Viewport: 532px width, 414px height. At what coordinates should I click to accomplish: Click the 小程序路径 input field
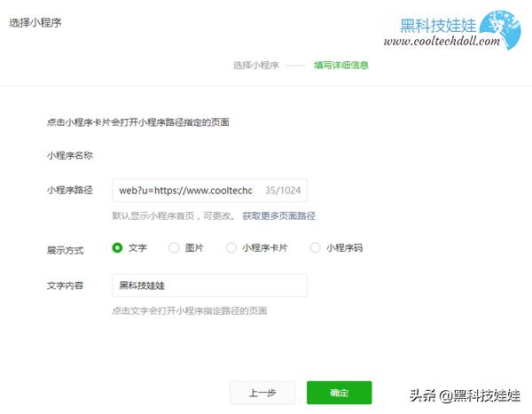[x=209, y=191]
